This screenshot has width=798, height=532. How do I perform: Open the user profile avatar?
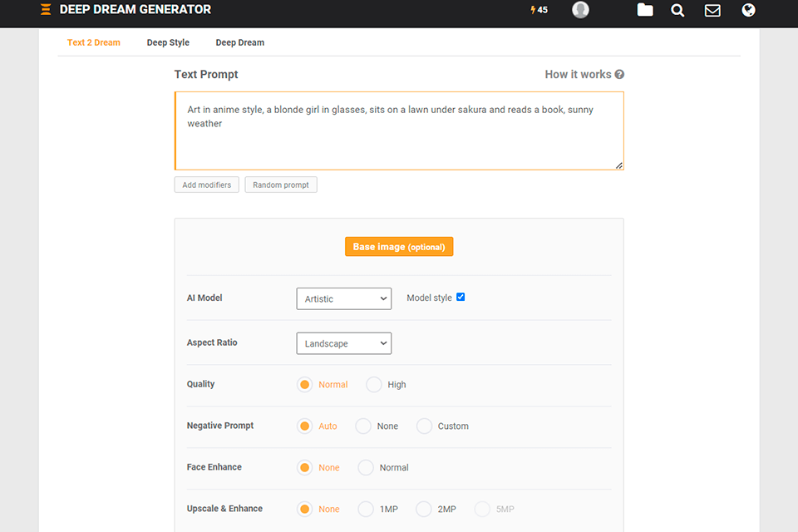(580, 10)
